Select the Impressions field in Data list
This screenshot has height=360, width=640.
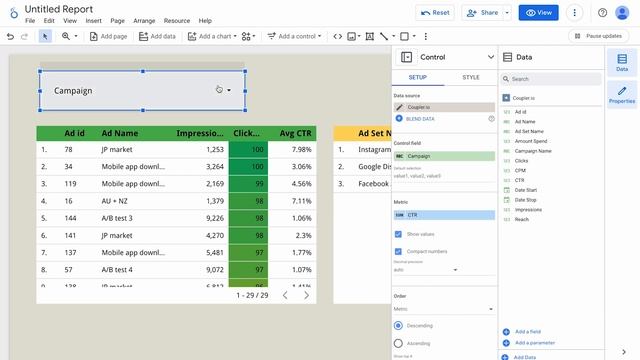pyautogui.click(x=528, y=210)
